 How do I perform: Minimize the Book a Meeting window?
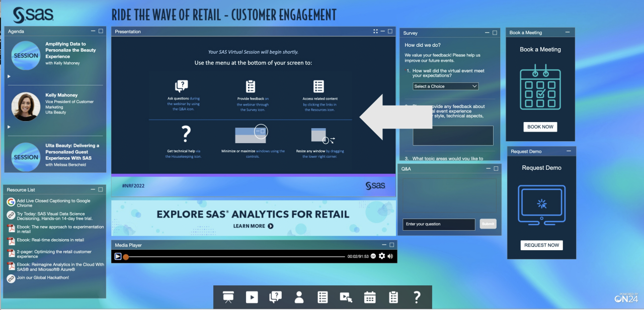[568, 32]
